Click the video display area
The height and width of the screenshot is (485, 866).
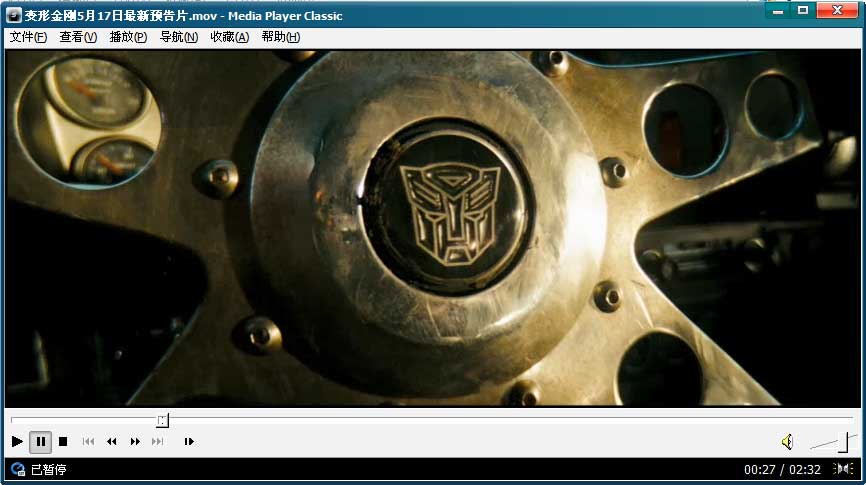(432, 229)
